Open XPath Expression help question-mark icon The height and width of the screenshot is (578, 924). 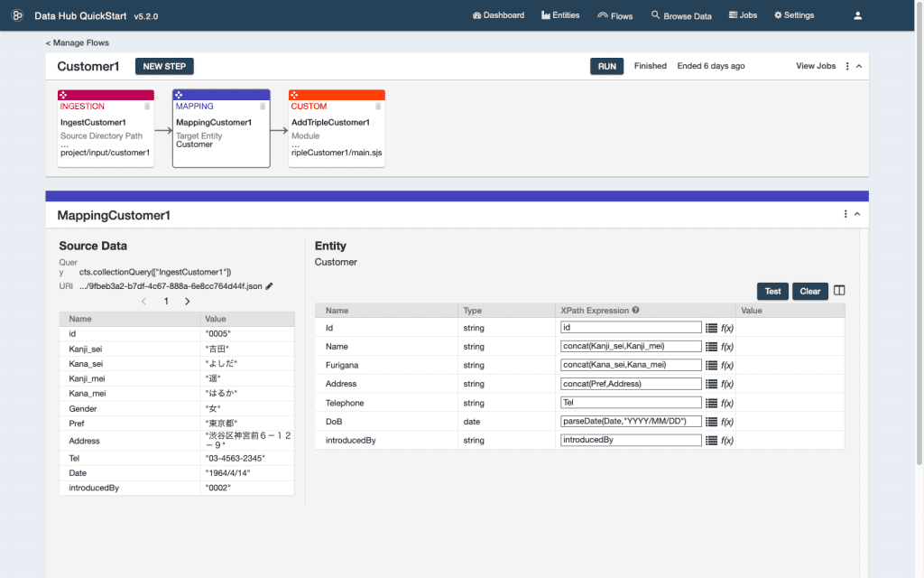635,311
